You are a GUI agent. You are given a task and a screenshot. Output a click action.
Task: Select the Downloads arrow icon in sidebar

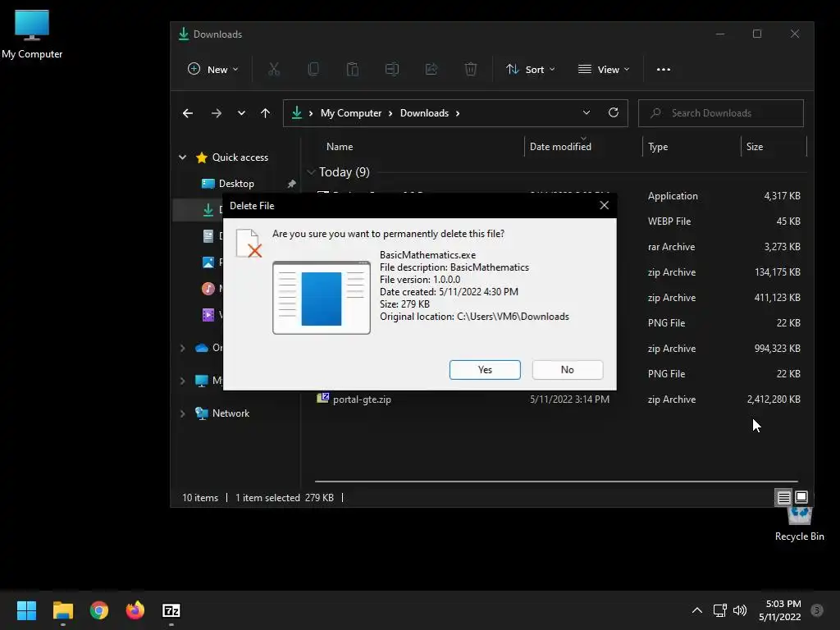click(208, 210)
